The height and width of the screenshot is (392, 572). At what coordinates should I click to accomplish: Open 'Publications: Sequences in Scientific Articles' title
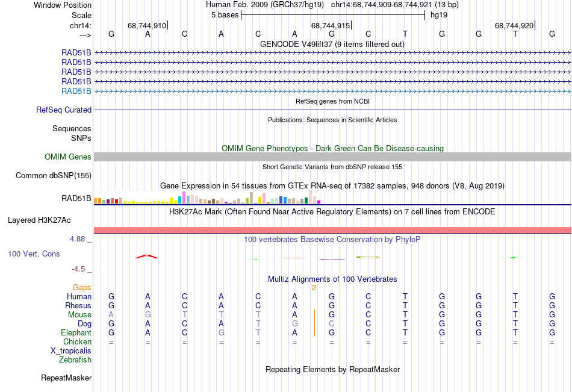pyautogui.click(x=332, y=120)
